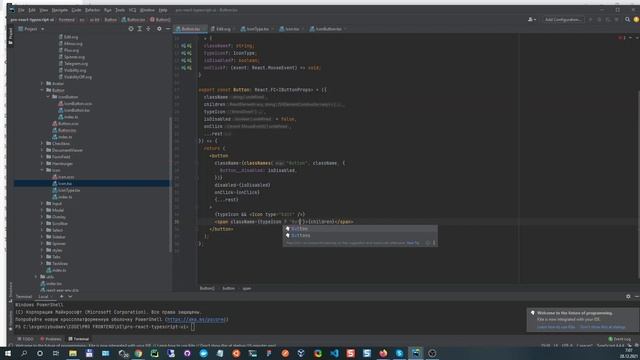Open the user account icon in the toolbar
Screen dimensions: 640x360
tap(531, 19)
